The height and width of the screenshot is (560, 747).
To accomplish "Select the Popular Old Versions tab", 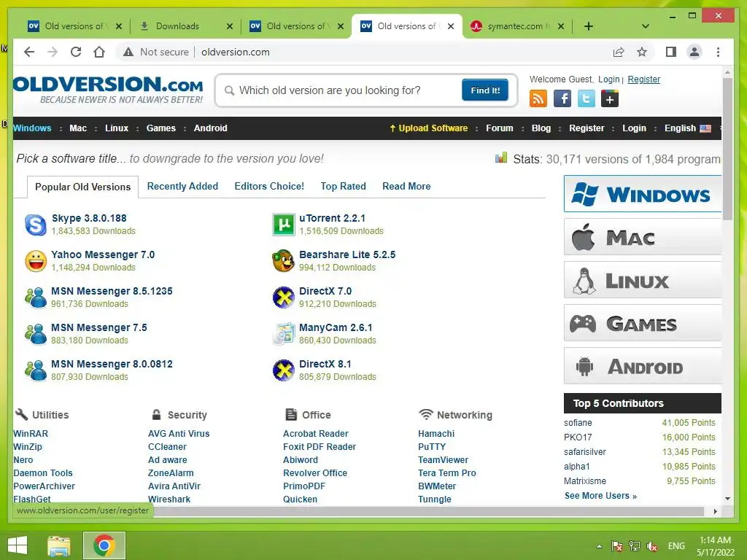I will tap(83, 187).
